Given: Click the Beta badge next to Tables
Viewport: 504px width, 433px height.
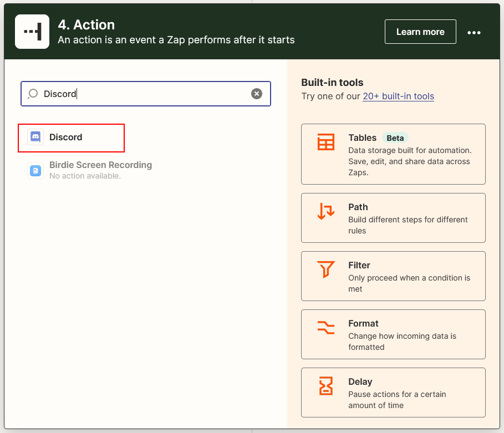Looking at the screenshot, I should coord(395,137).
